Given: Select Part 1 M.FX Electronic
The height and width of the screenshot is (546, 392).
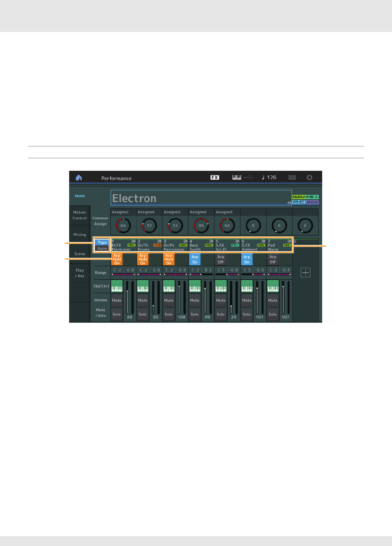Looking at the screenshot, I should [x=124, y=245].
